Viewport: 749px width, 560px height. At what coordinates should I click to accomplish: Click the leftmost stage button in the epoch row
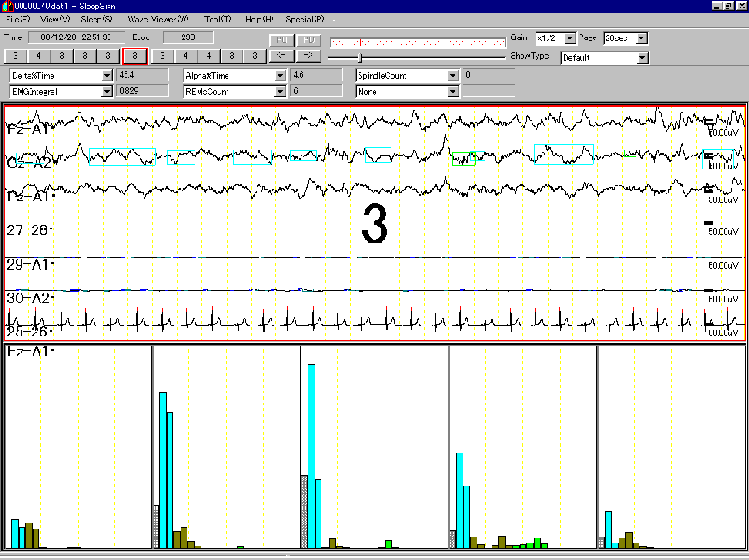pyautogui.click(x=16, y=56)
